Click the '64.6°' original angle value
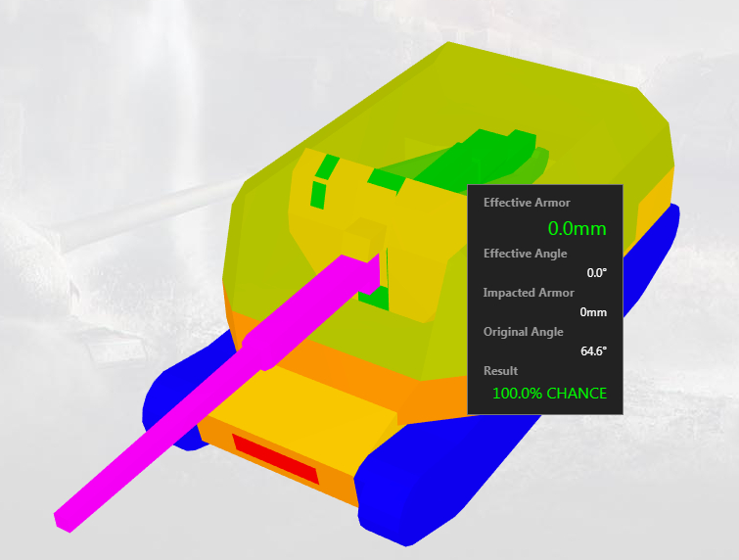The image size is (739, 560). click(593, 351)
